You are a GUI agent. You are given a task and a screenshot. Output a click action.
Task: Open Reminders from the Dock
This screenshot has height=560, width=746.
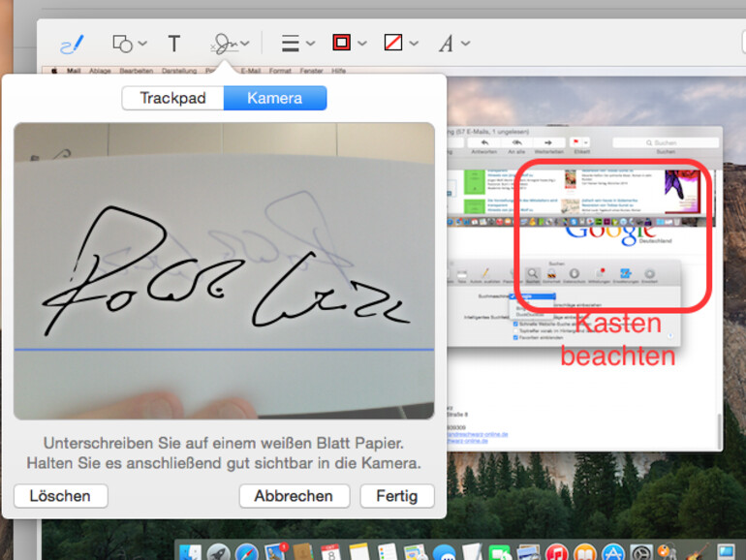point(388,552)
